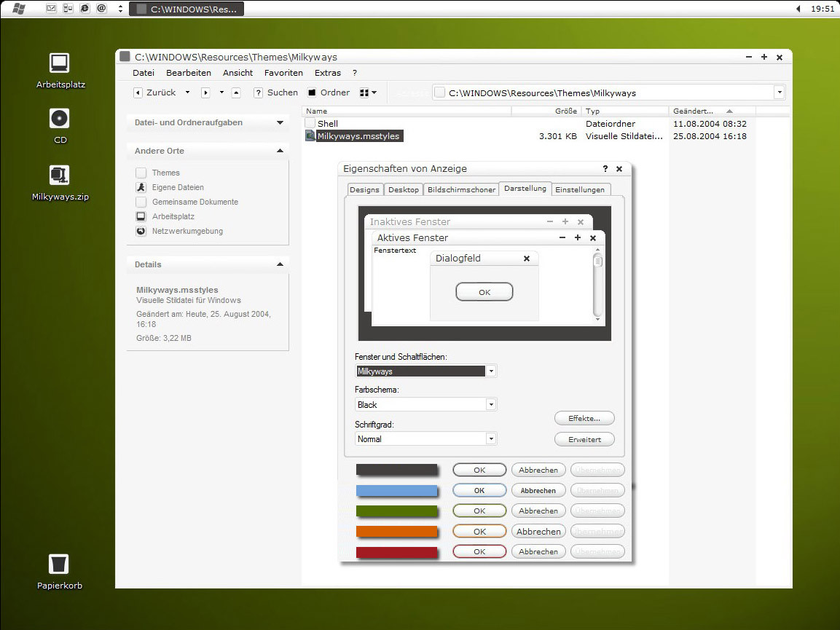Click the Effekte... button

click(584, 418)
